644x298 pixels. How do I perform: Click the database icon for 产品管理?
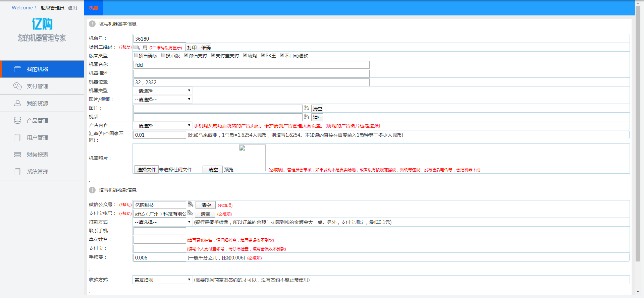point(17,120)
